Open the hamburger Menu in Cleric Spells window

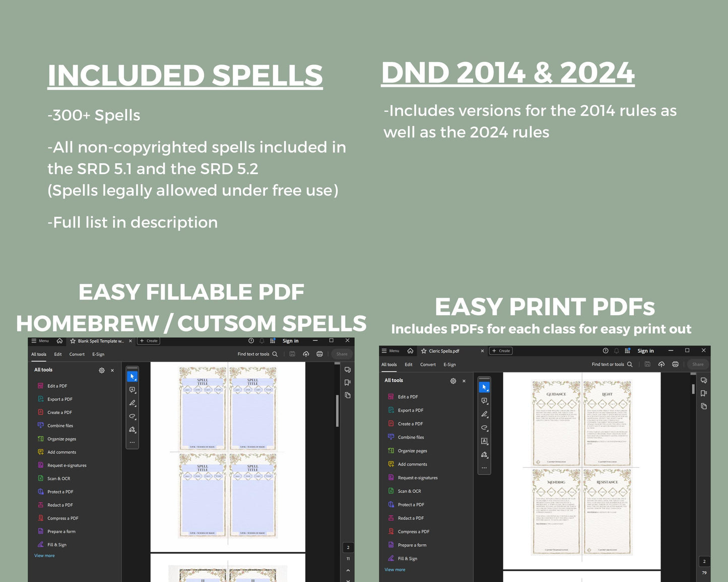click(x=384, y=351)
